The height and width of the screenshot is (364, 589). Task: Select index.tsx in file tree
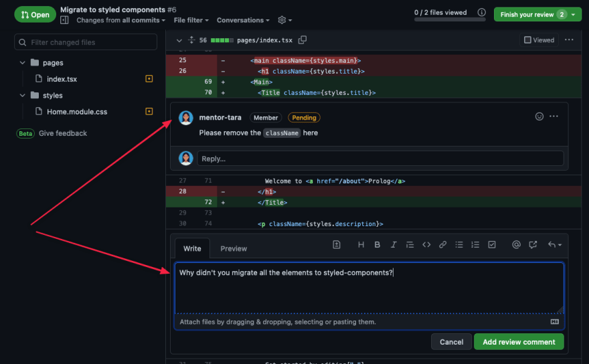point(62,79)
